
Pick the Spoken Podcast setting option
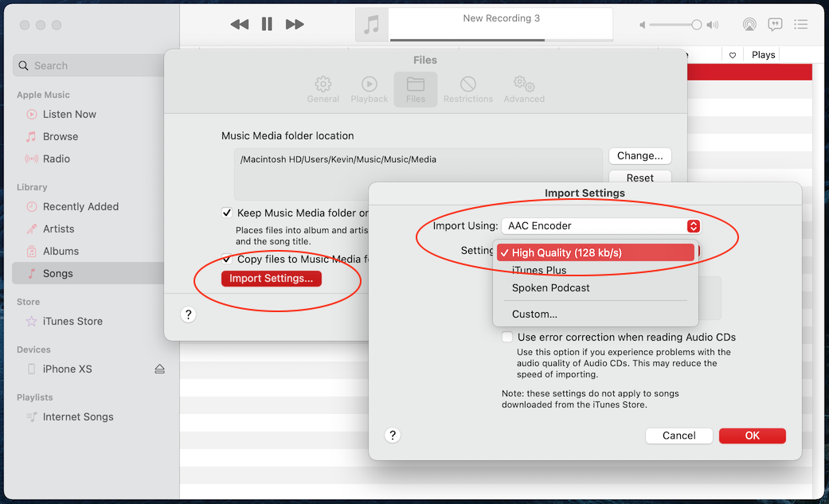(x=550, y=288)
